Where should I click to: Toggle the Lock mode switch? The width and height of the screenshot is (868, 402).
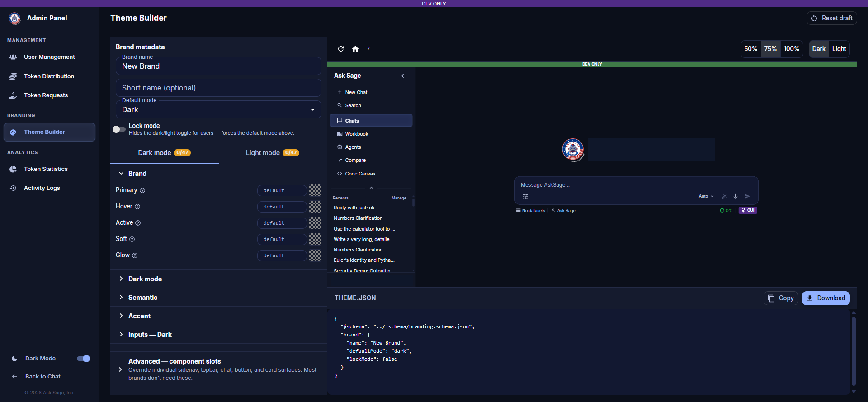(119, 129)
